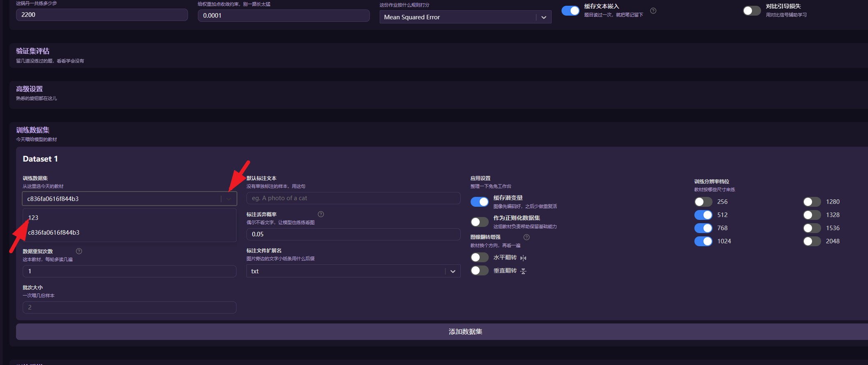Click the weight decay field 0.0001
Image resolution: width=868 pixels, height=365 pixels.
click(284, 16)
